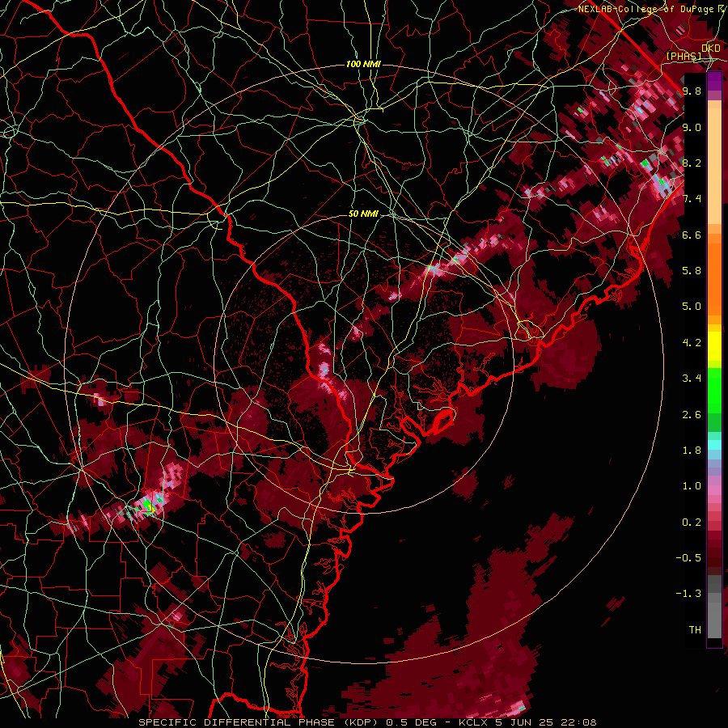Click the 9.8 value on color scale
The image size is (728, 728).
pos(692,91)
